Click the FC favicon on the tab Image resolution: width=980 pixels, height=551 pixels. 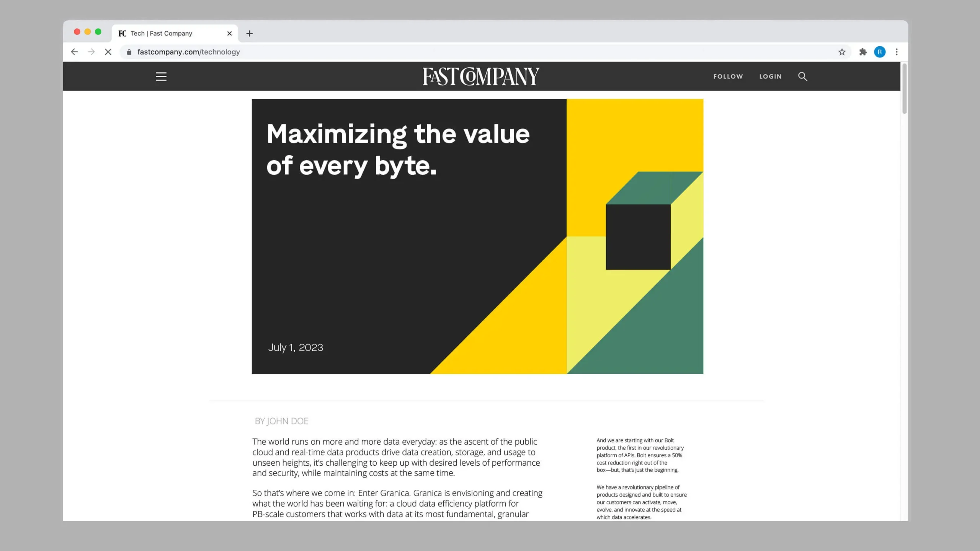(x=122, y=33)
